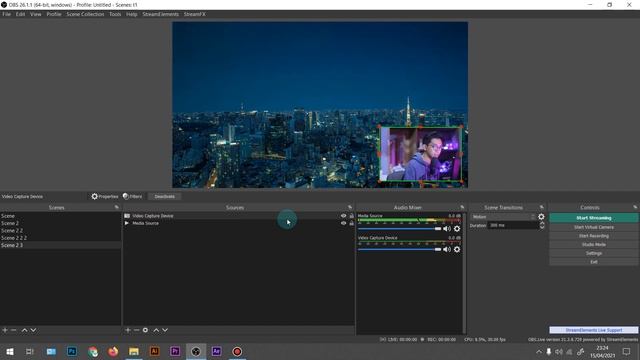This screenshot has width=640, height=360.
Task: Open Filters for selected source
Action: 132,196
